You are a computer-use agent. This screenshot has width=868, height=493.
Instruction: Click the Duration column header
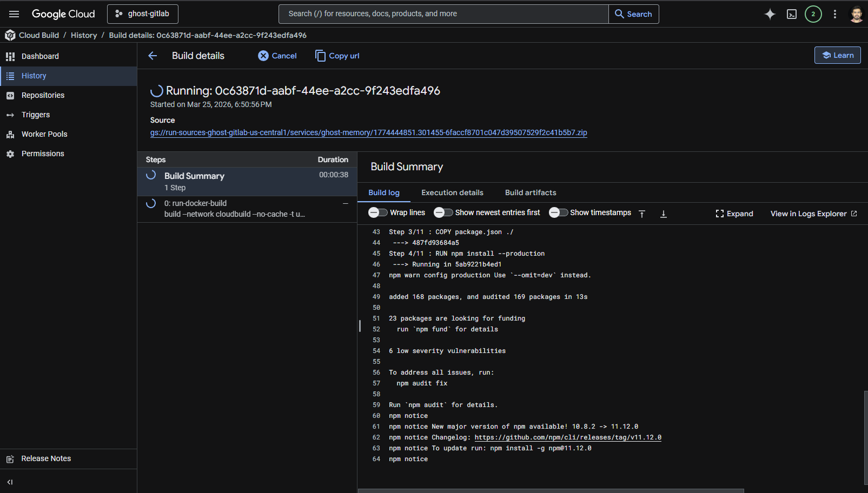pos(333,159)
